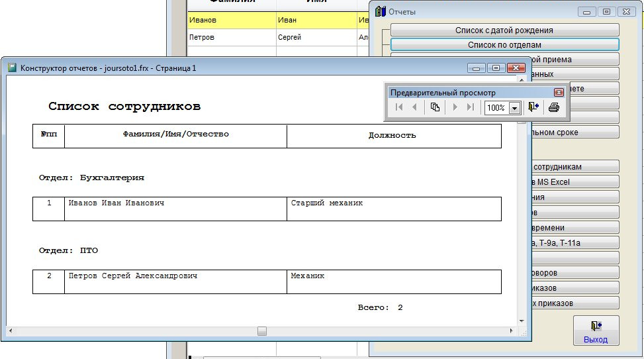Viewport: 644px width, 359px height.
Task: Select the Петров cell in the table
Action: tap(202, 38)
